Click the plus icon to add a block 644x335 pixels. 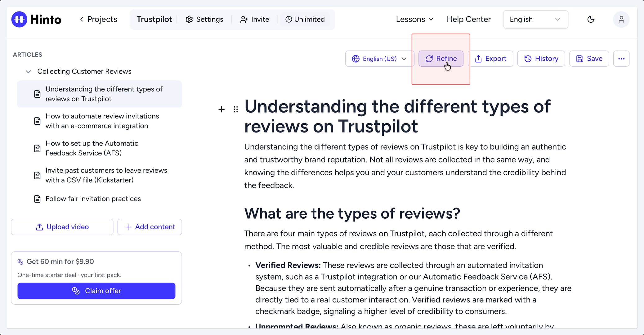pyautogui.click(x=221, y=109)
